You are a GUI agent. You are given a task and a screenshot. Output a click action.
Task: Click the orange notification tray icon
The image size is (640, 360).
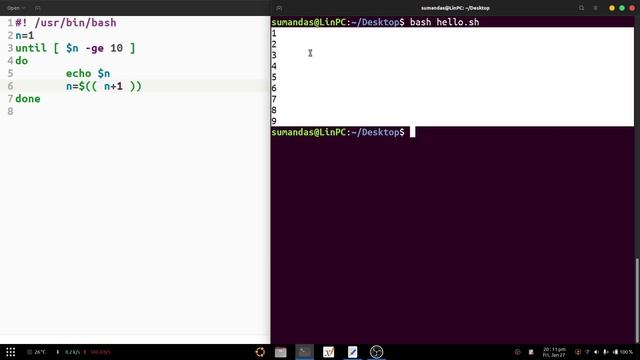(578, 352)
